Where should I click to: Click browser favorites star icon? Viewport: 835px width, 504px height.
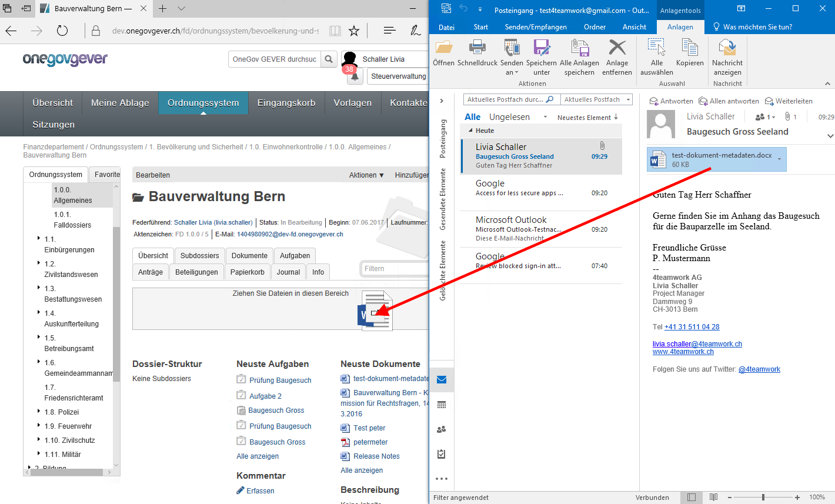pyautogui.click(x=354, y=31)
